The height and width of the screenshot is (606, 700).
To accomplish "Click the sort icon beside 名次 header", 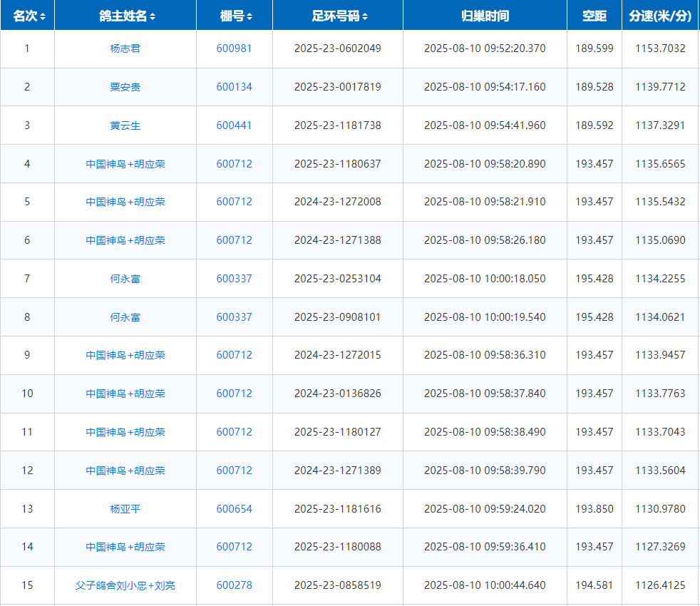I will [x=43, y=16].
